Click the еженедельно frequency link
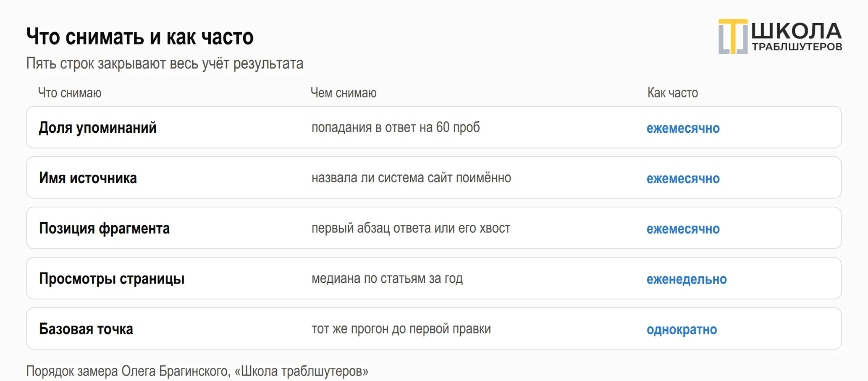 click(687, 279)
